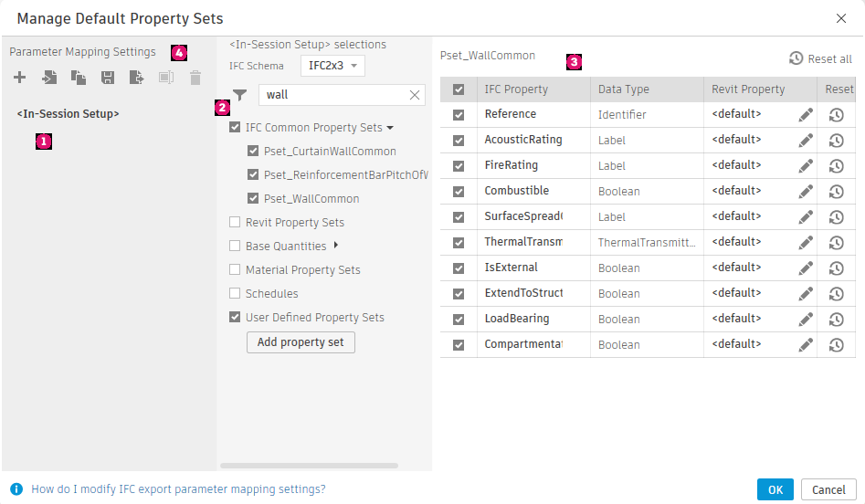The width and height of the screenshot is (865, 504).
Task: Open the IFC export mapping help link
Action: coord(178,489)
